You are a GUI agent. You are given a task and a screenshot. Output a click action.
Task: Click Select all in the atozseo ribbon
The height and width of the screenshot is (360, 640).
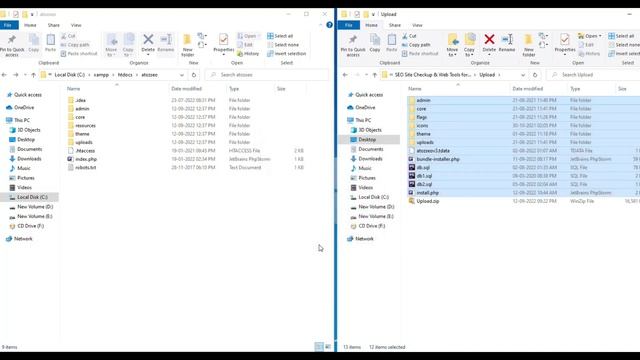pyautogui.click(x=280, y=36)
